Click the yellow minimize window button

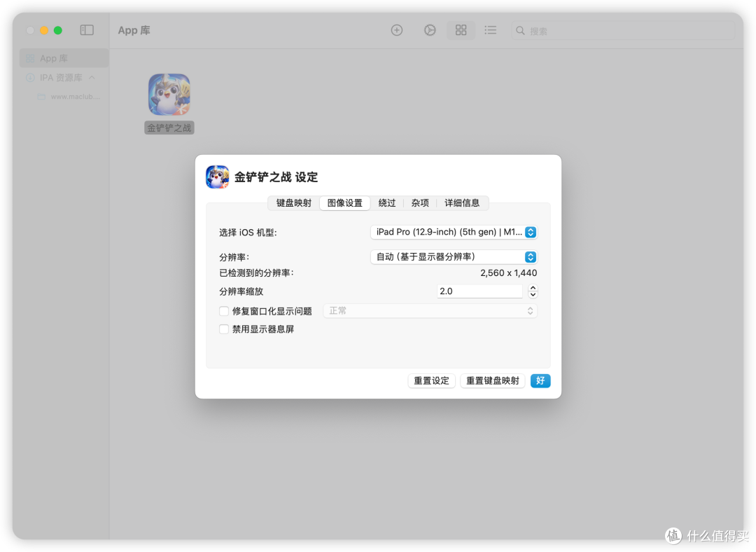[44, 30]
